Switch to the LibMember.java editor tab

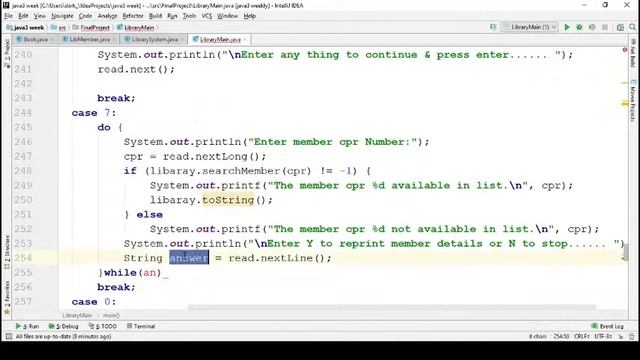point(89,40)
